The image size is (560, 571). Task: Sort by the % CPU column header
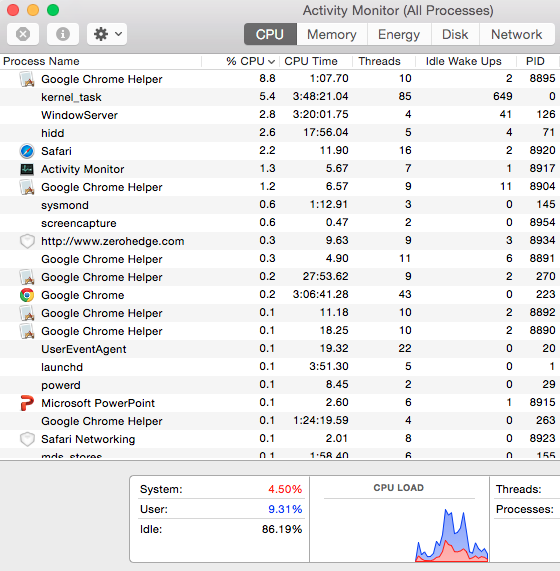click(x=241, y=61)
